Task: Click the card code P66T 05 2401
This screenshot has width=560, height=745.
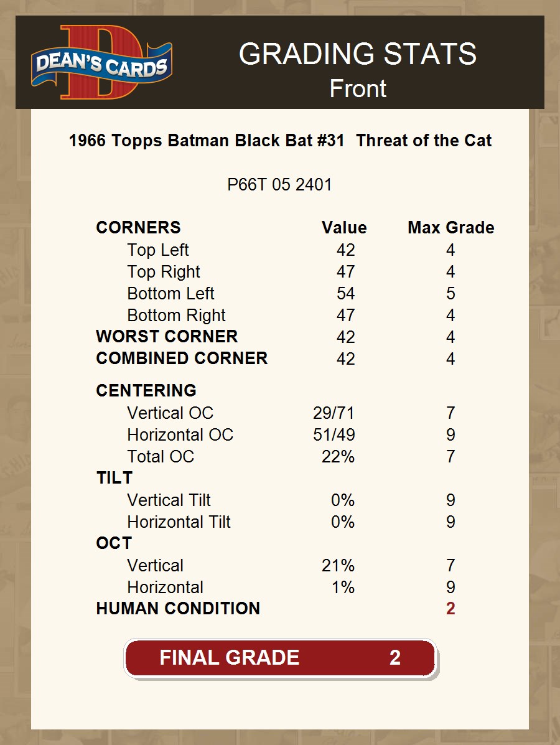Action: click(279, 185)
